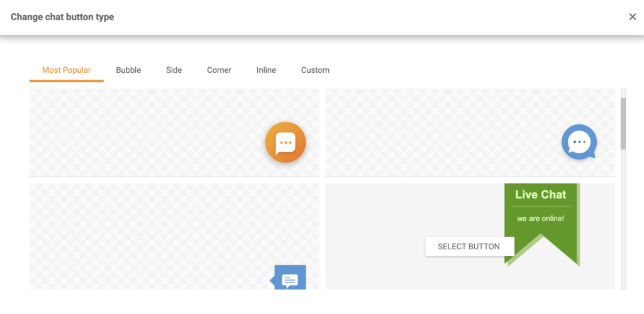Click the 'Change chat button type' title
The height and width of the screenshot is (314, 644).
62,17
